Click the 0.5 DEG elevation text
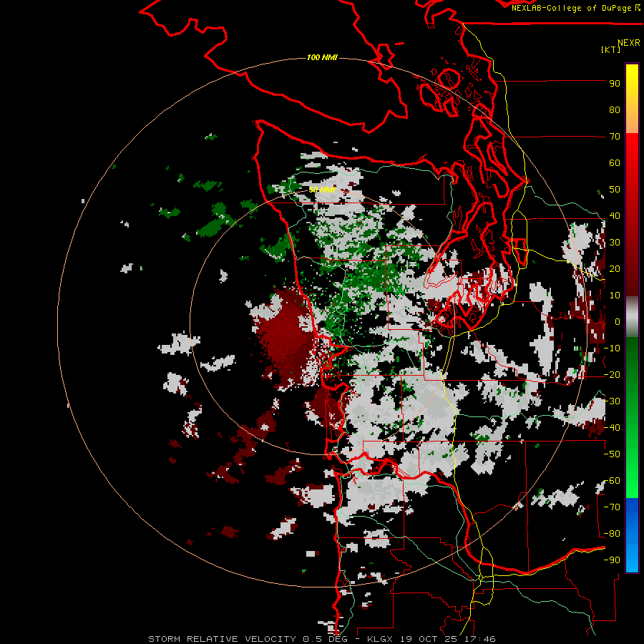This screenshot has width=644, height=644. 326,639
